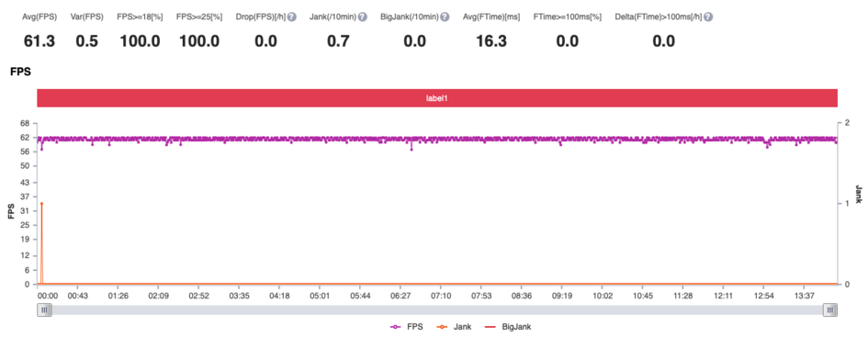Toggle FPS series in chart legend
Screen dimensions: 868x337
(407, 327)
